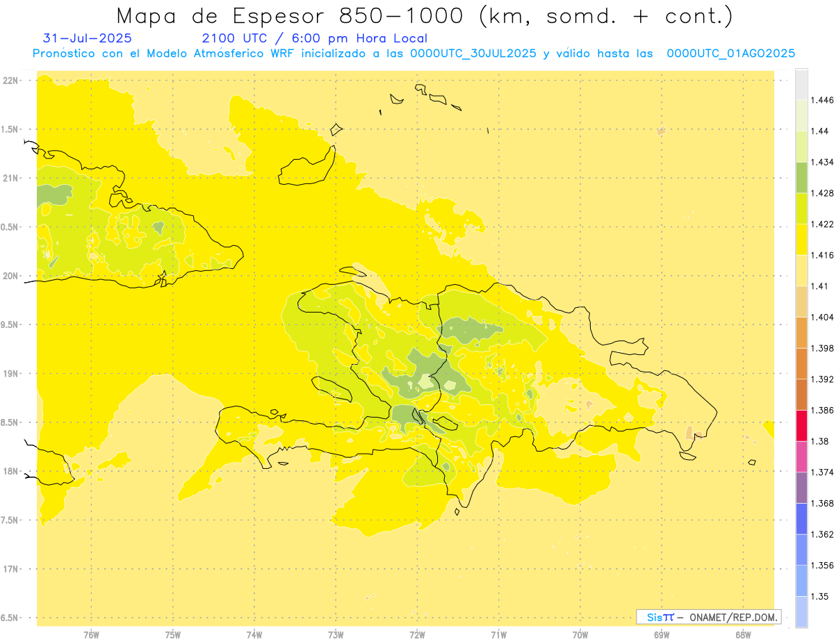Click the colorbar value '1.368'
The width and height of the screenshot is (834, 644).
coord(823,504)
